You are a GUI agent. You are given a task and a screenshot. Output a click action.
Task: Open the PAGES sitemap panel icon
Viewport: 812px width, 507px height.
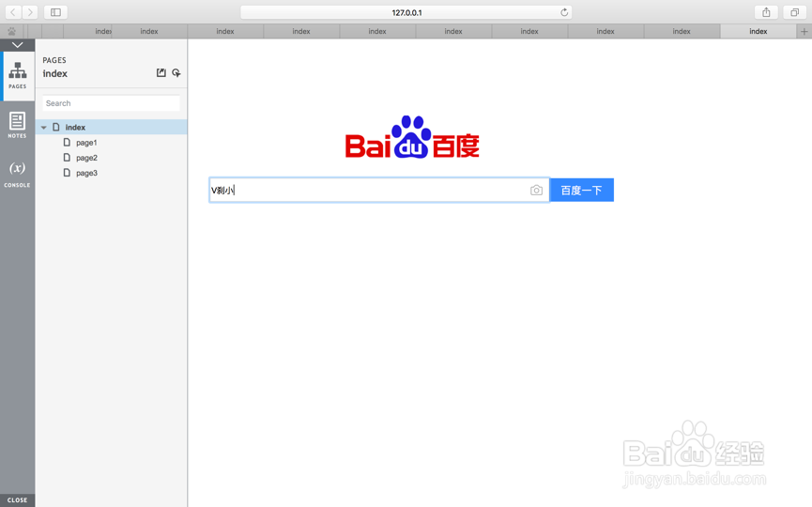(x=17, y=76)
